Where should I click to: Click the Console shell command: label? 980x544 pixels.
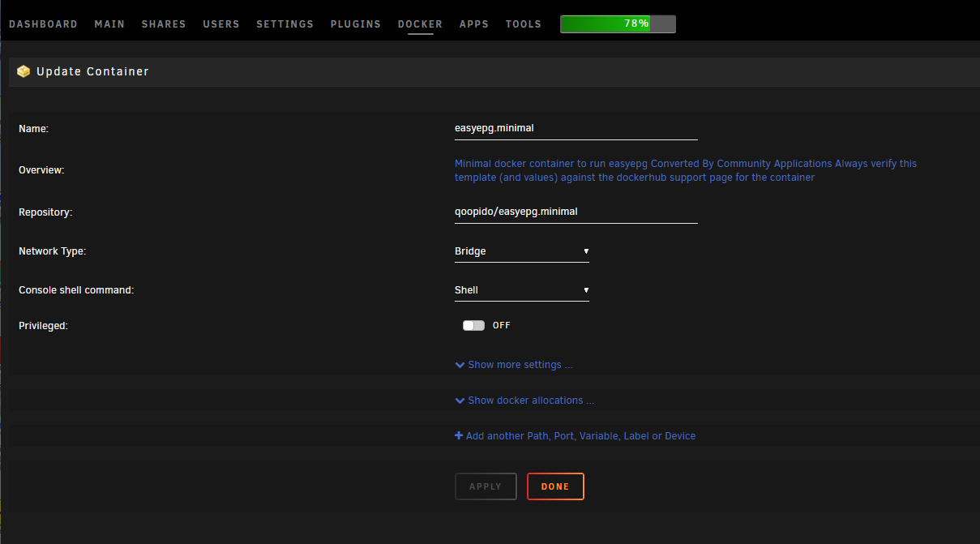76,290
